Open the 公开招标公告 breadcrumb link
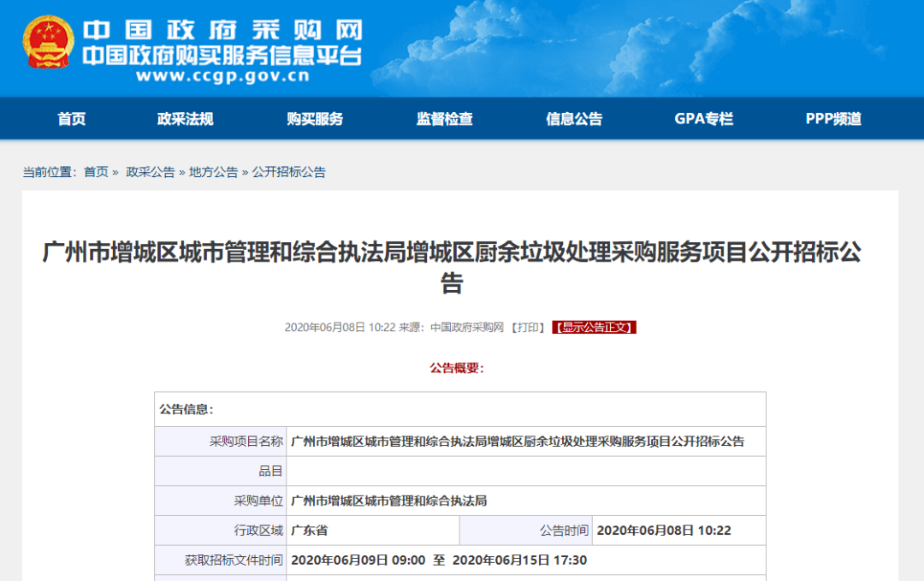This screenshot has width=924, height=581. coord(289,172)
